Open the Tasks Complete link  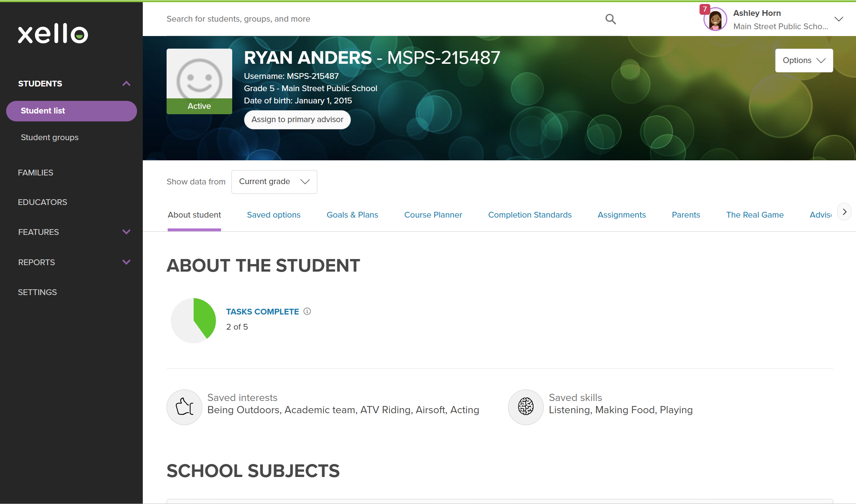click(262, 312)
